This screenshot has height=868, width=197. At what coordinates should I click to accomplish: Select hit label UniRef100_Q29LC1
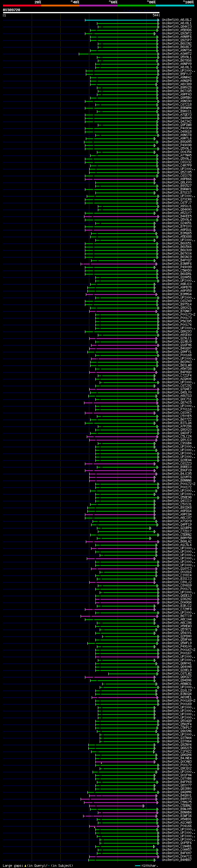point(177,338)
